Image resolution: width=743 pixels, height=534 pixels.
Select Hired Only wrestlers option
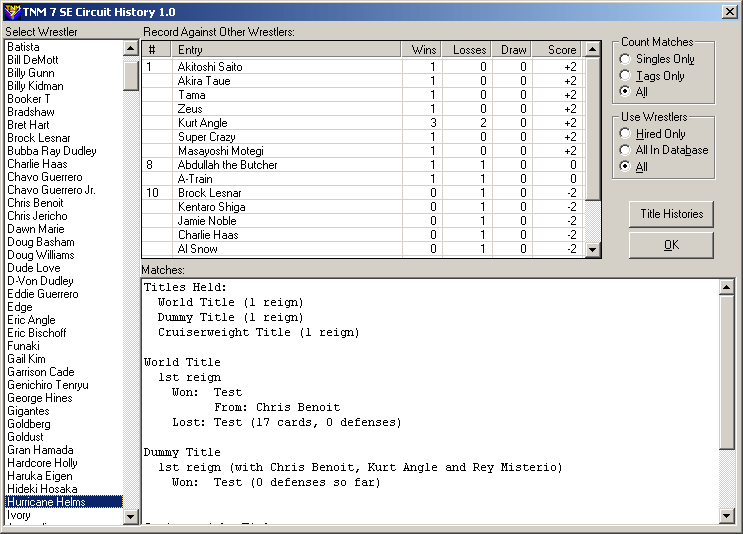[x=626, y=134]
